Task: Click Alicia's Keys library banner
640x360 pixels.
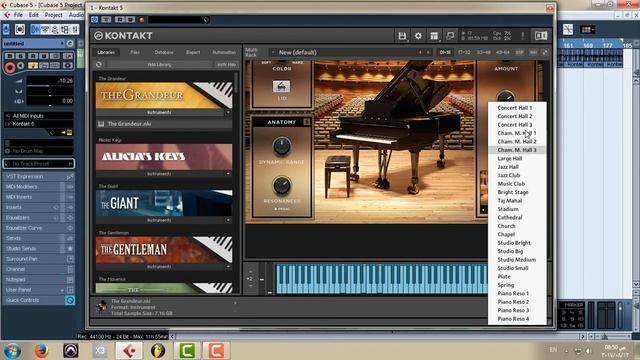Action: (x=164, y=157)
